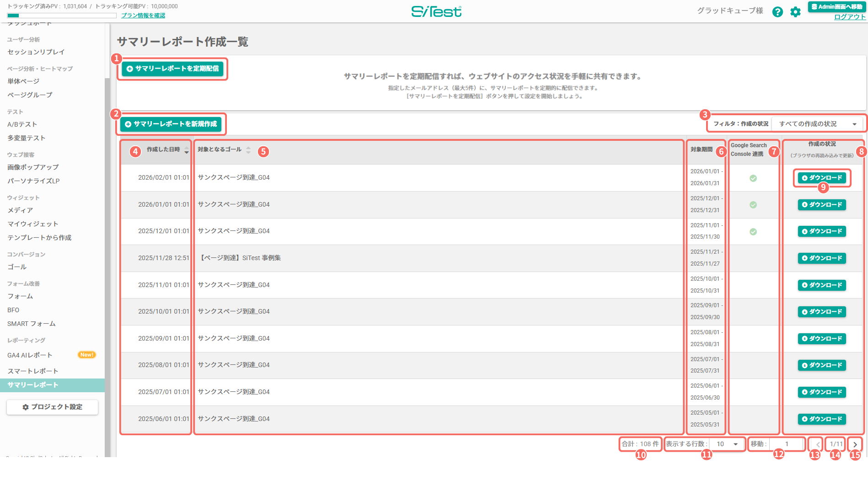868x480 pixels.
Task: Open SMART フォーム in sidebar
Action: tap(32, 324)
